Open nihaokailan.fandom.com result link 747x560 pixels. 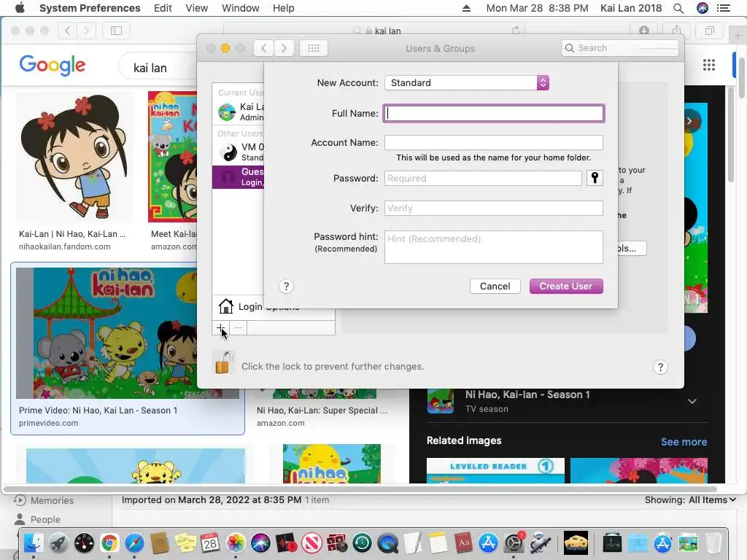point(64,246)
